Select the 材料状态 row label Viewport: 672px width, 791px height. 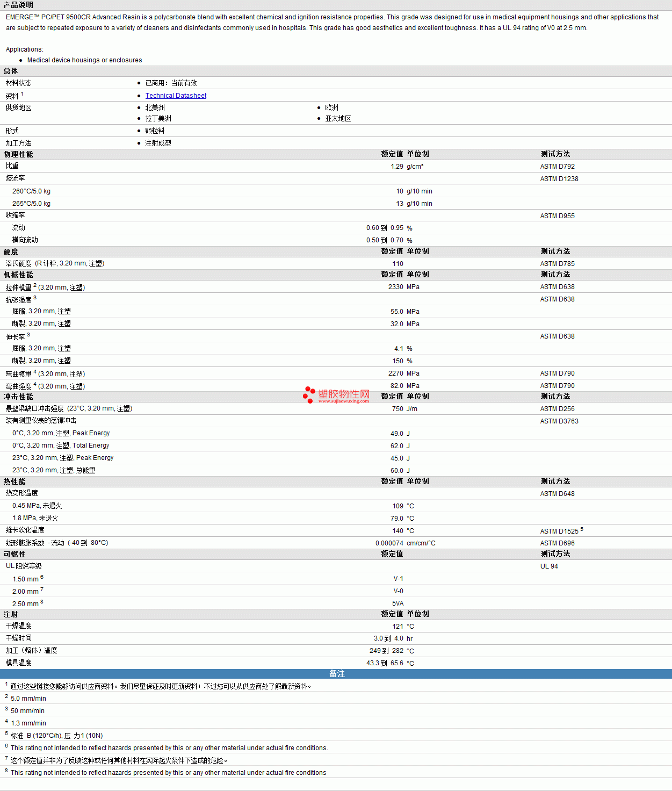coord(19,83)
